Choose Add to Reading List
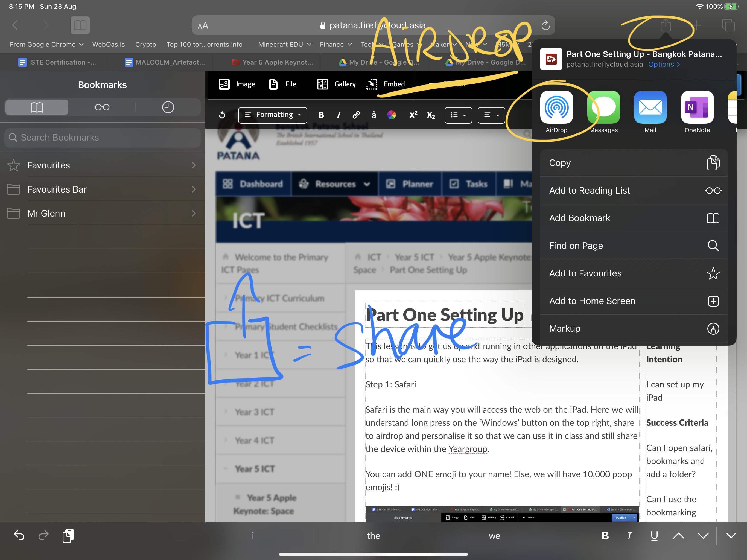 [x=634, y=191]
